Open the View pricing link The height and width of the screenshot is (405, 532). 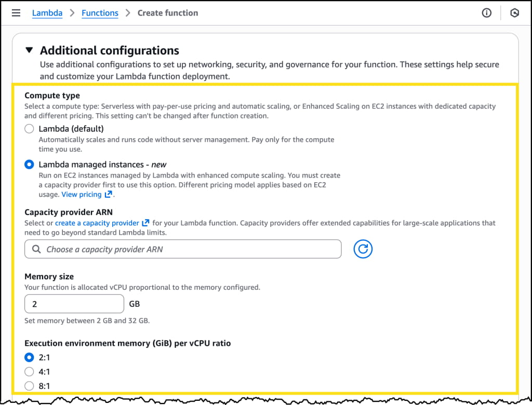point(81,194)
